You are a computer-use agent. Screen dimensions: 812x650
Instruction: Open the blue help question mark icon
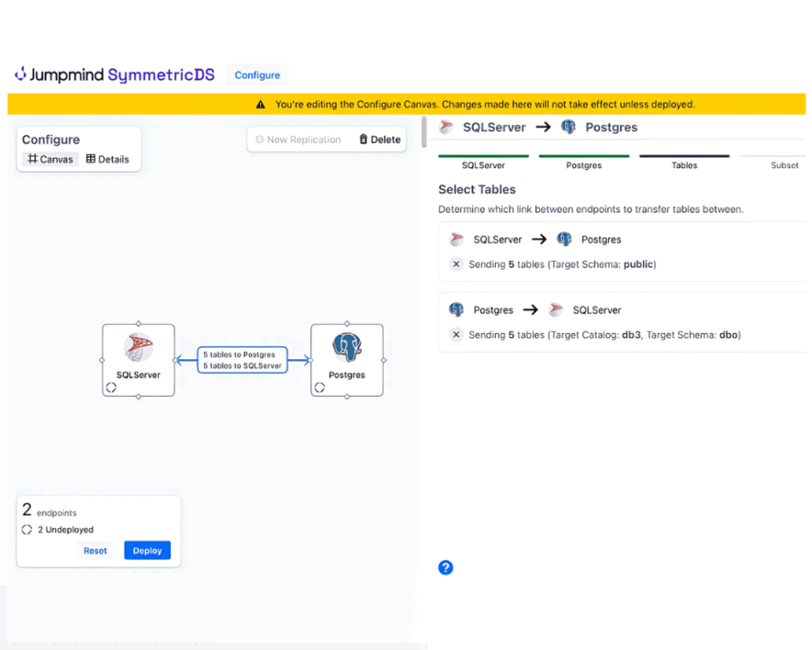[x=445, y=568]
